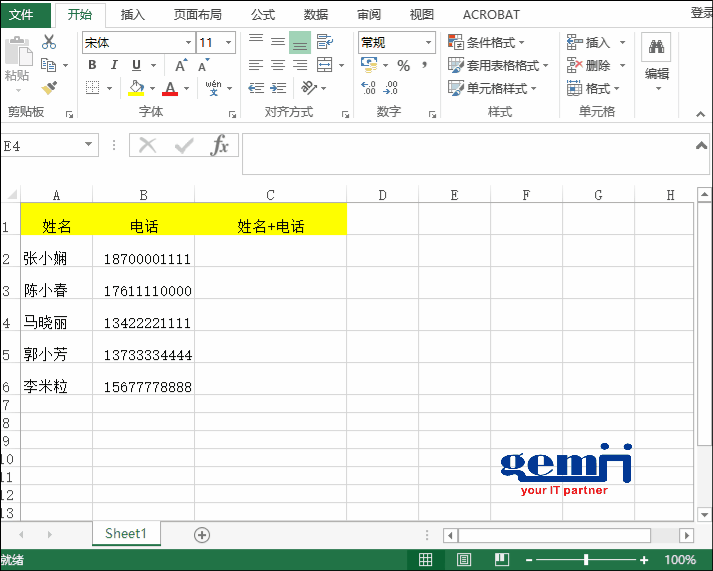Select the Format Painter brush
713x571 pixels.
pyautogui.click(x=49, y=87)
